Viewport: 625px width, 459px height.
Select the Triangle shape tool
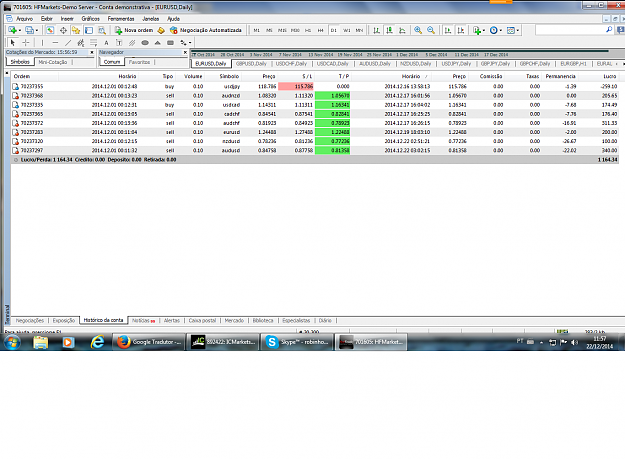[158, 43]
